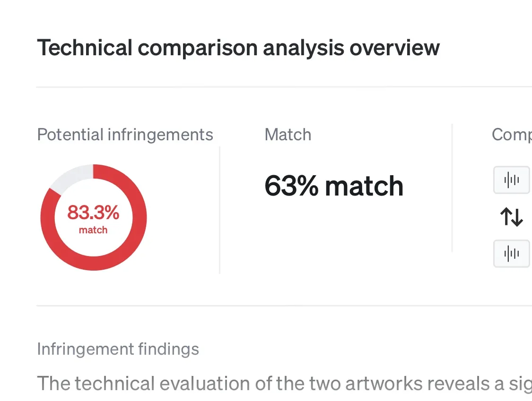Click the Infringement findings heading
The image size is (532, 401).
[x=118, y=349]
